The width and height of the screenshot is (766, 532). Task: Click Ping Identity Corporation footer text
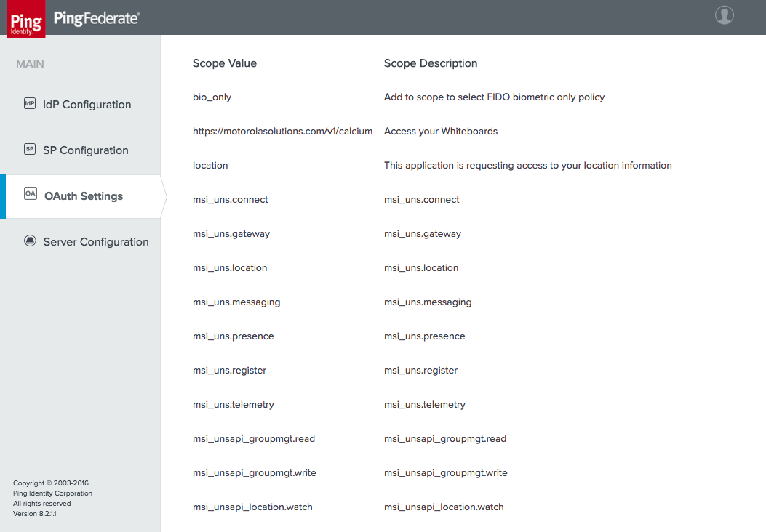click(x=52, y=493)
